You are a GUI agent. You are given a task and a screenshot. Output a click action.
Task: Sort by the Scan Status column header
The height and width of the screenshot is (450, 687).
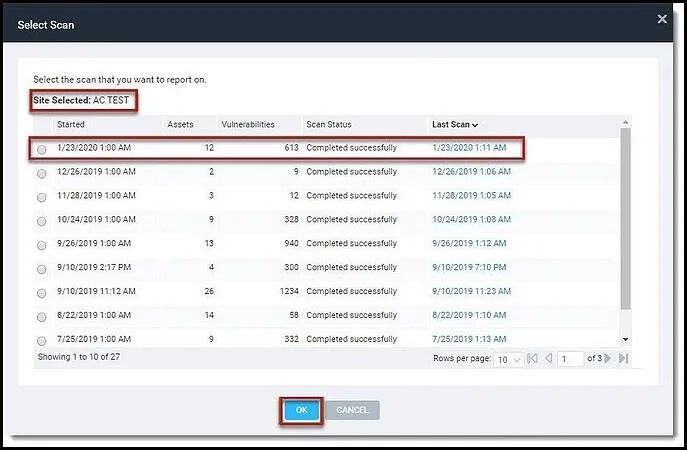pyautogui.click(x=329, y=124)
